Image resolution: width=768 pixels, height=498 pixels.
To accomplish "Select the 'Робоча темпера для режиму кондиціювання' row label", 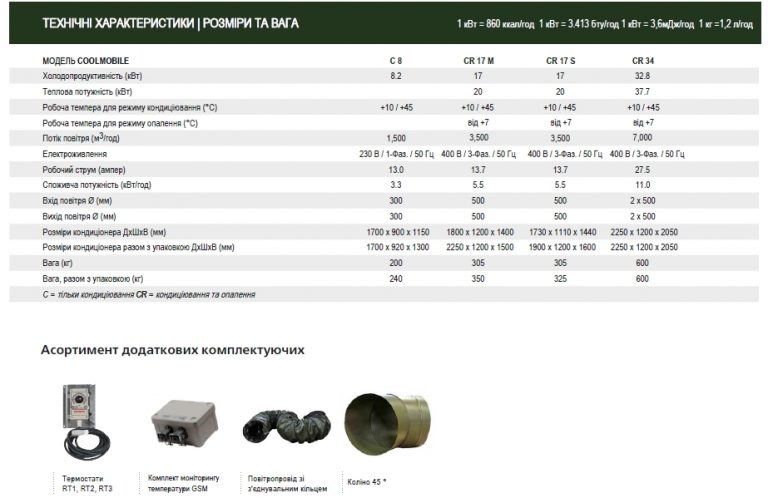I will (130, 107).
